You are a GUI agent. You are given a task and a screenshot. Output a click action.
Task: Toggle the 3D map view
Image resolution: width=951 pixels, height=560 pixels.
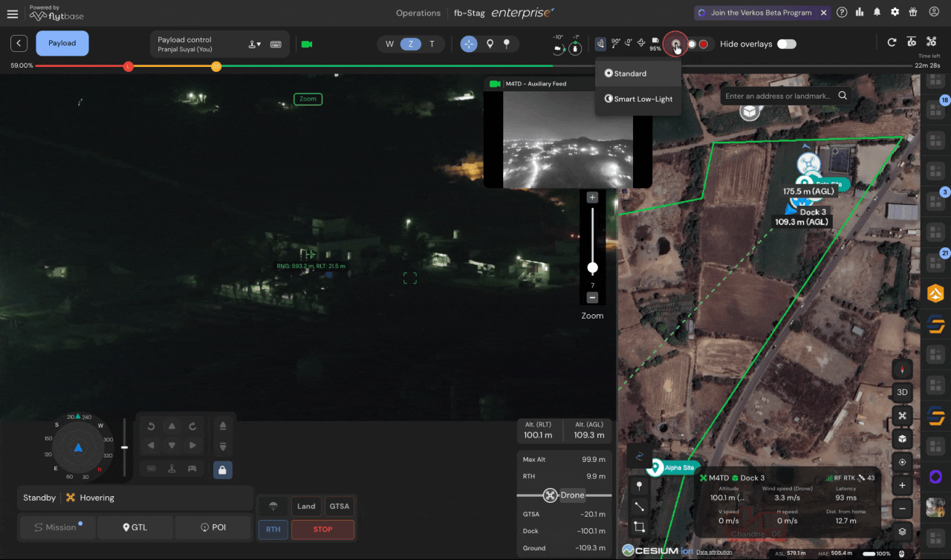pos(903,392)
